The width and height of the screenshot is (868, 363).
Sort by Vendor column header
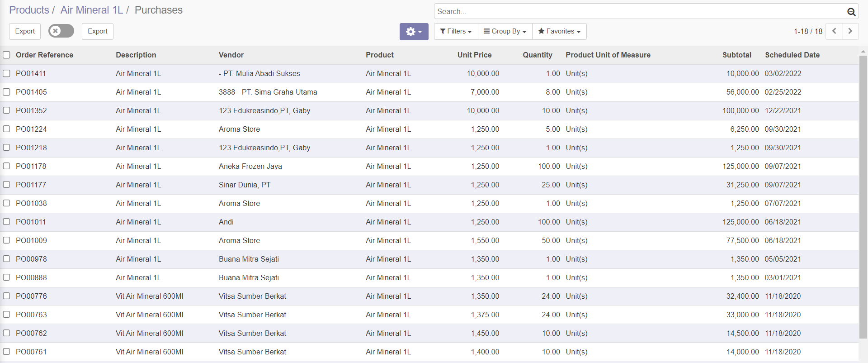(x=231, y=55)
